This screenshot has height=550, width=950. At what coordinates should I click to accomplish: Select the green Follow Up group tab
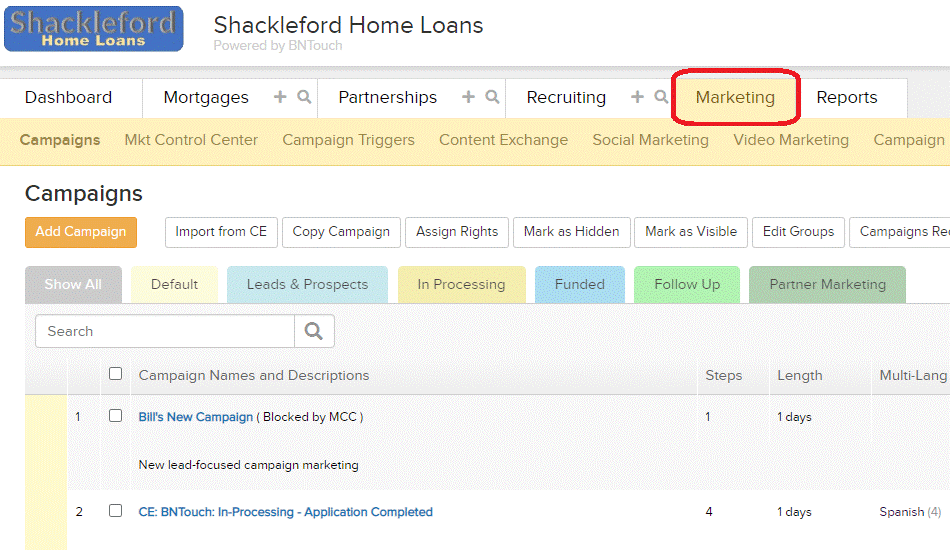click(687, 284)
